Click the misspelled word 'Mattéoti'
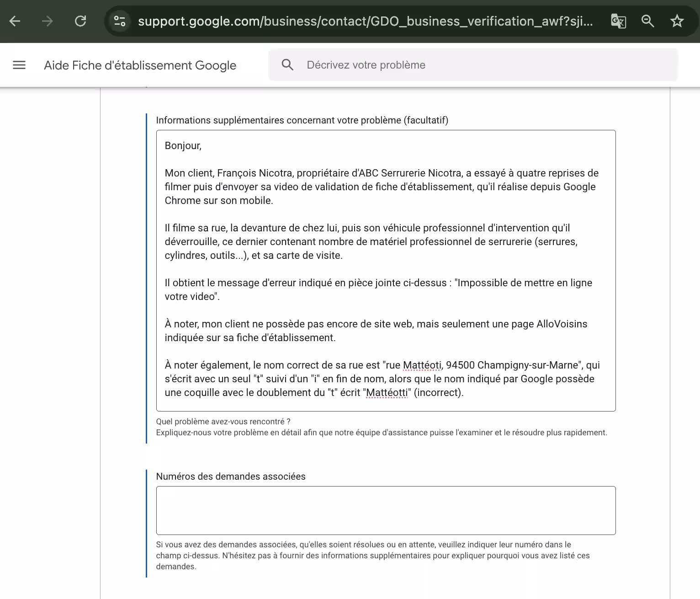 pyautogui.click(x=422, y=365)
